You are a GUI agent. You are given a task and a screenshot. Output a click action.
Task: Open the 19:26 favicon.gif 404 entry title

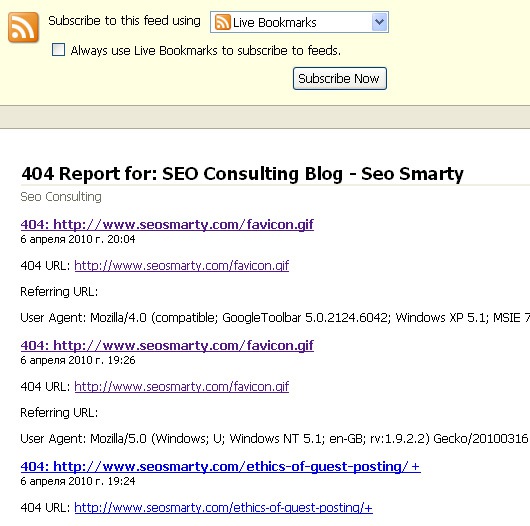point(167,345)
